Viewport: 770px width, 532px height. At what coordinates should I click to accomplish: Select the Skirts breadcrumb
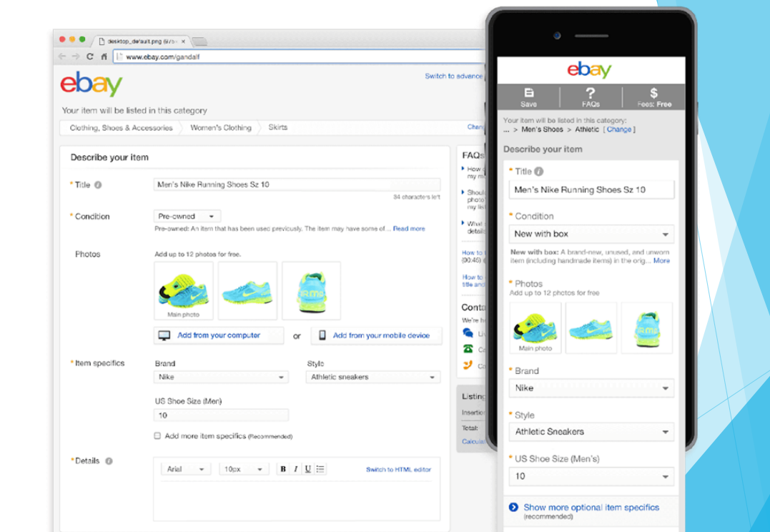coord(278,127)
